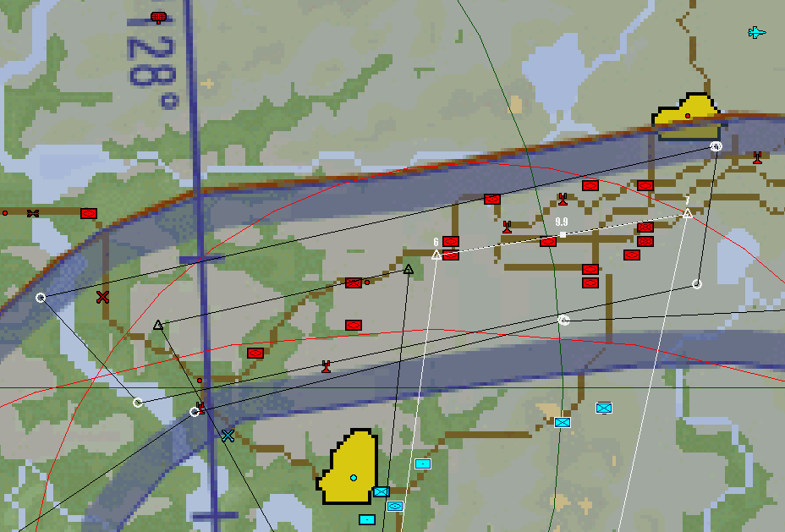Select the red crossed unit with a red dot beside it

pyautogui.click(x=354, y=282)
